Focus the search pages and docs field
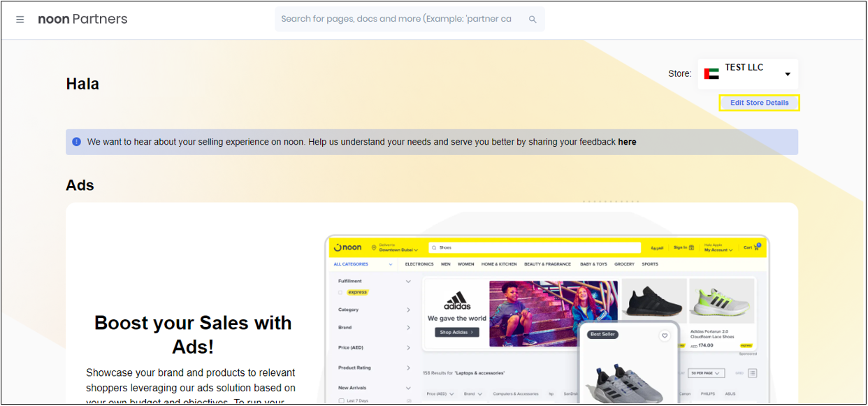 point(410,20)
